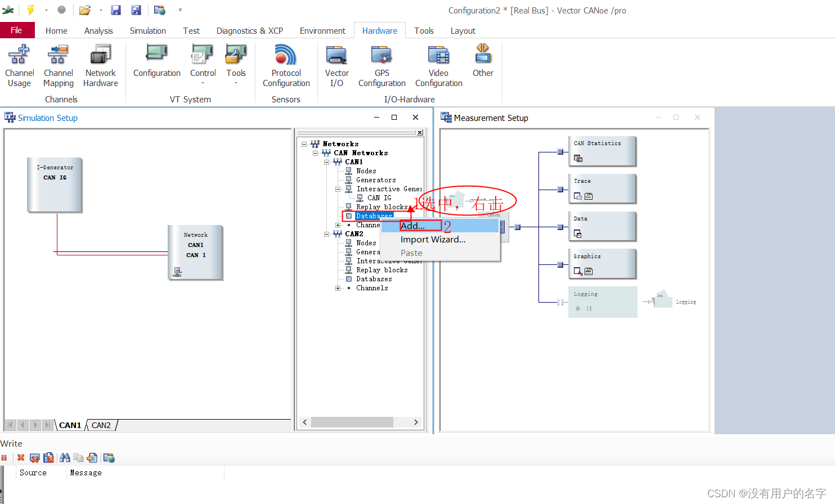Choose Import Wizard... in the context menu
The image size is (835, 504).
pyautogui.click(x=440, y=239)
